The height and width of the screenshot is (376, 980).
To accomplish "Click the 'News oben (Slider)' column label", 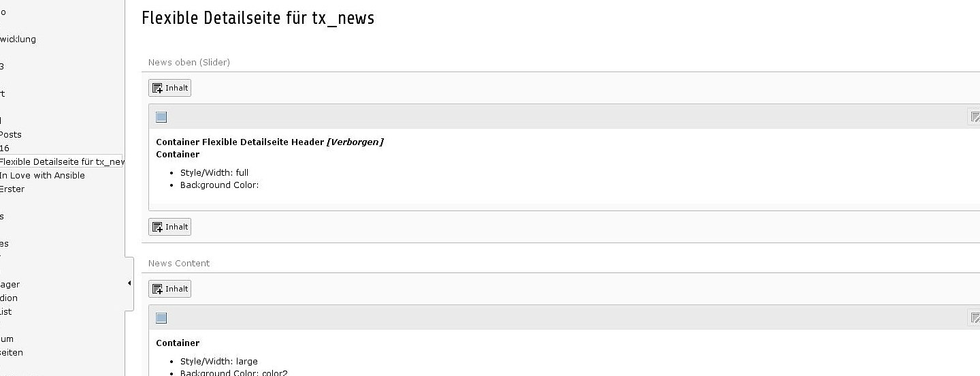I will (189, 62).
